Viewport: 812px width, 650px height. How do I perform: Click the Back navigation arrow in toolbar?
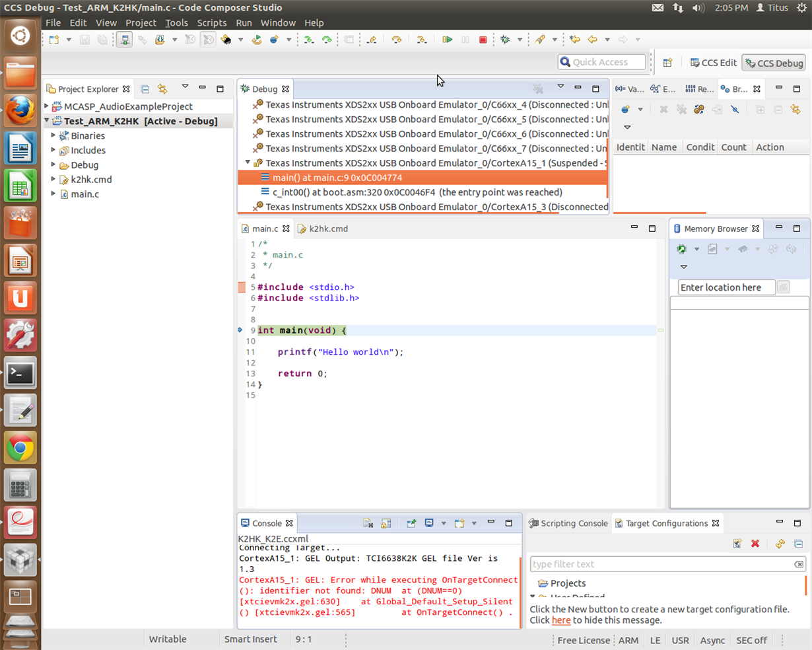pos(592,40)
